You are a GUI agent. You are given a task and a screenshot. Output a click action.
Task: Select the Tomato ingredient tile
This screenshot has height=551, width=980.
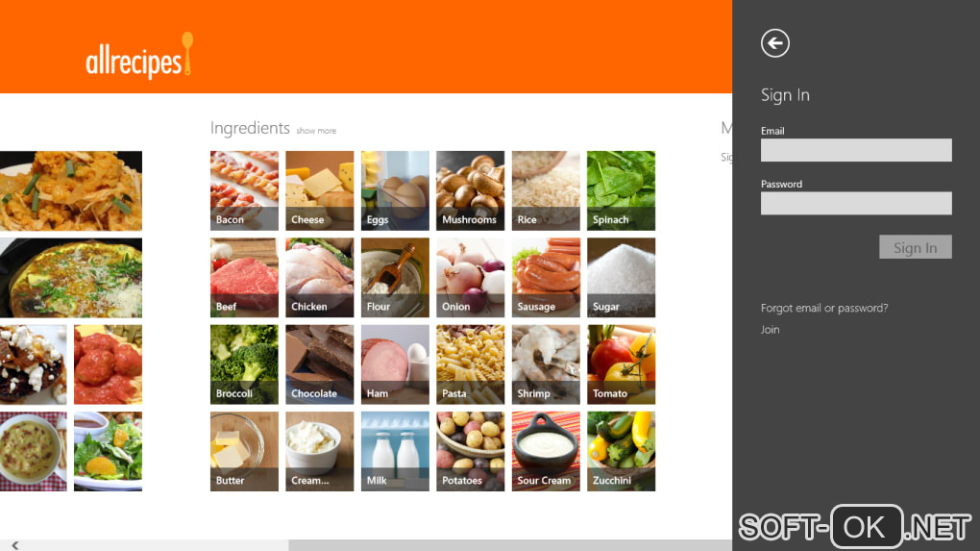(x=621, y=364)
